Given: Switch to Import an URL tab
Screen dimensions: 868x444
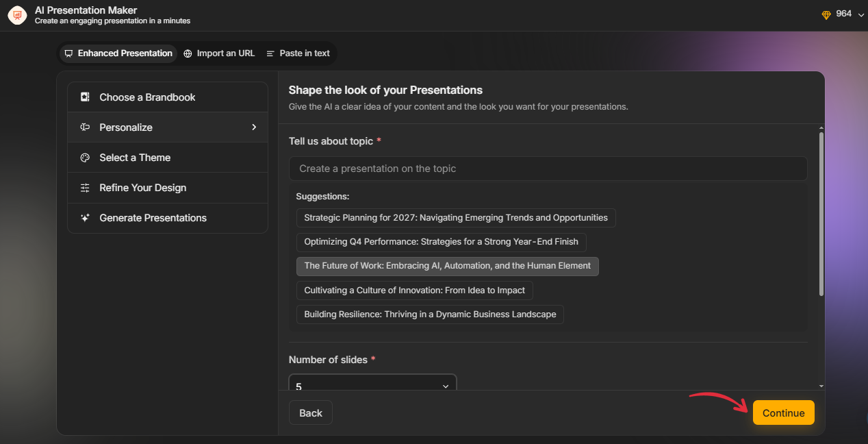Looking at the screenshot, I should point(219,53).
